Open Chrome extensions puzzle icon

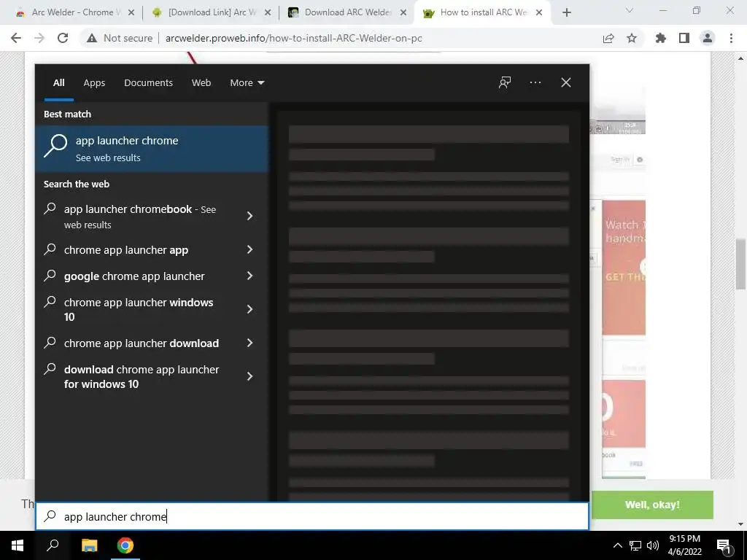coord(660,38)
